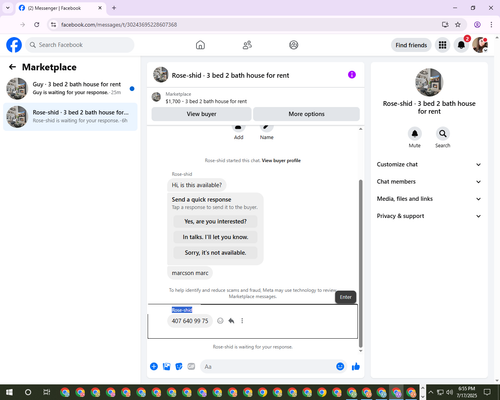The height and width of the screenshot is (400, 500).
Task: Choose a GIF from the composer
Action: [x=191, y=366]
